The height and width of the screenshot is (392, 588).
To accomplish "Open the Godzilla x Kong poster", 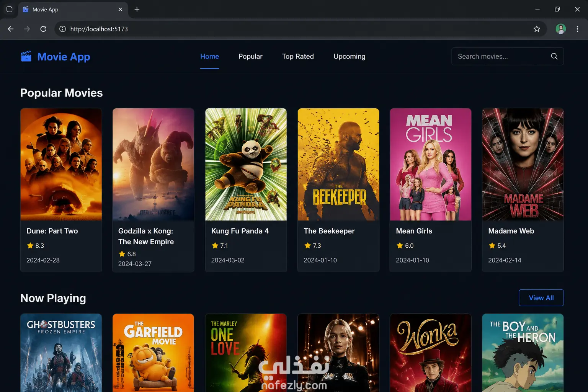I will tap(153, 164).
